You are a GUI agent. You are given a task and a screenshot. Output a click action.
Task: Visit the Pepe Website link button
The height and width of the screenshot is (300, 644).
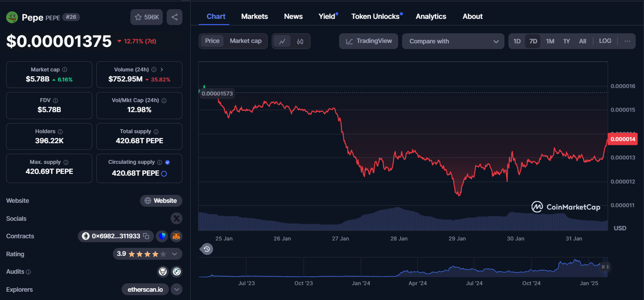click(161, 201)
